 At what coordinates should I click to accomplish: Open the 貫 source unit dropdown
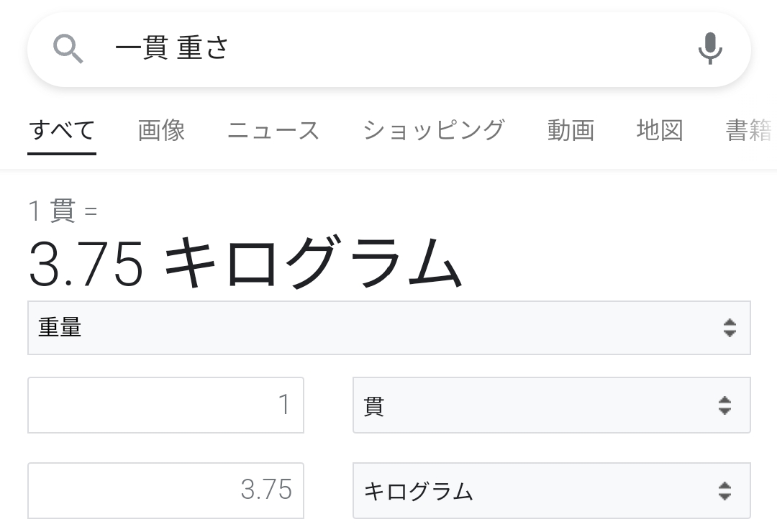pyautogui.click(x=550, y=405)
